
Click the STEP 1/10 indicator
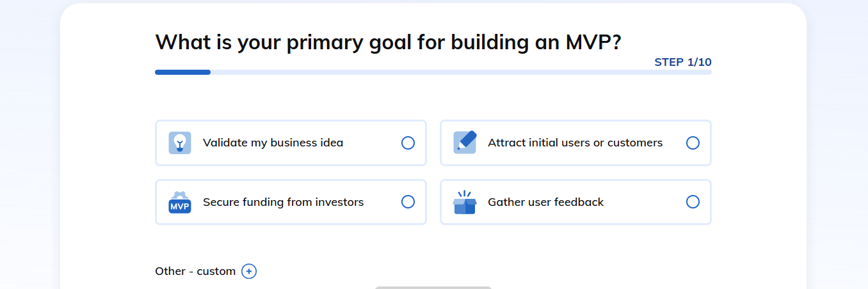click(682, 62)
